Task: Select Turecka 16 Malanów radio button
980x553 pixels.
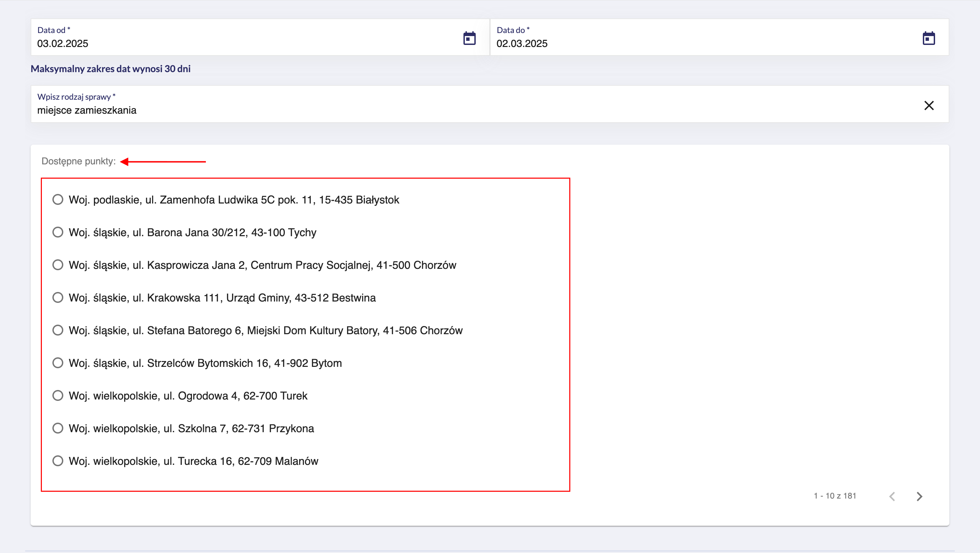Action: click(58, 461)
